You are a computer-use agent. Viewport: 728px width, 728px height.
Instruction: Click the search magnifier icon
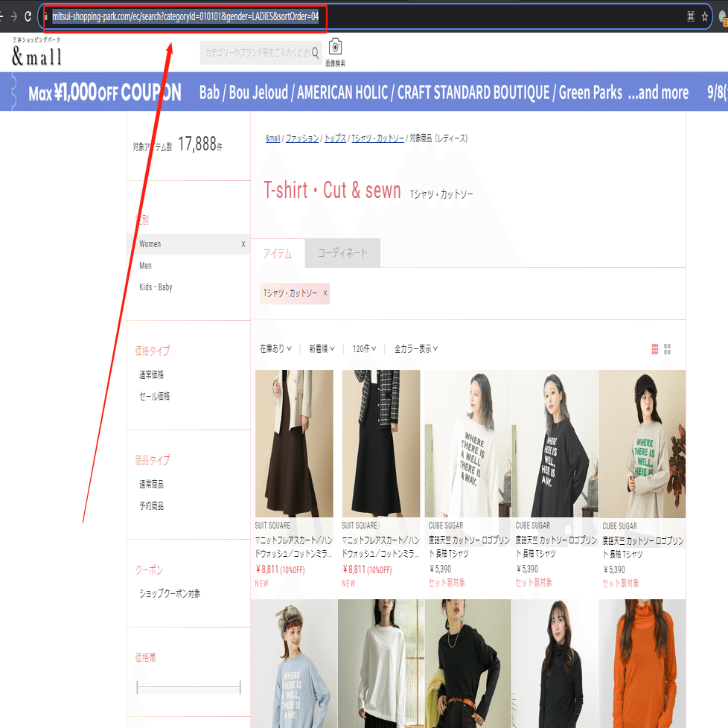point(316,53)
